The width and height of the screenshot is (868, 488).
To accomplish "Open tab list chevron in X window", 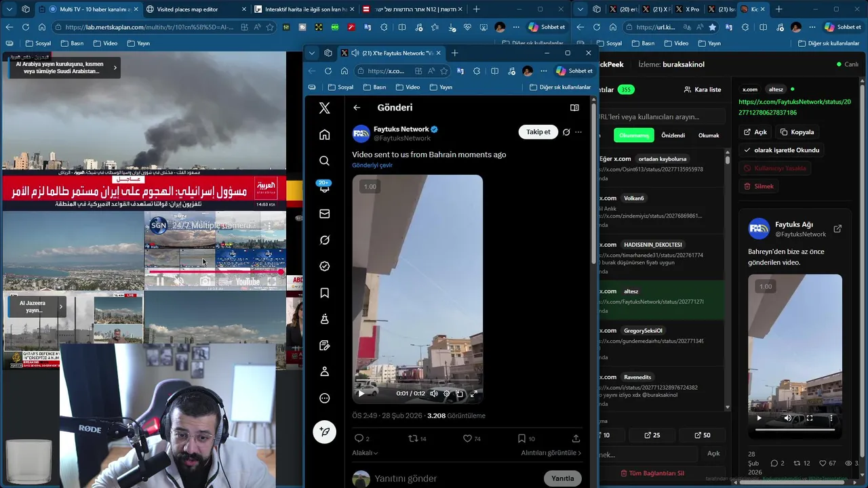I will 312,53.
